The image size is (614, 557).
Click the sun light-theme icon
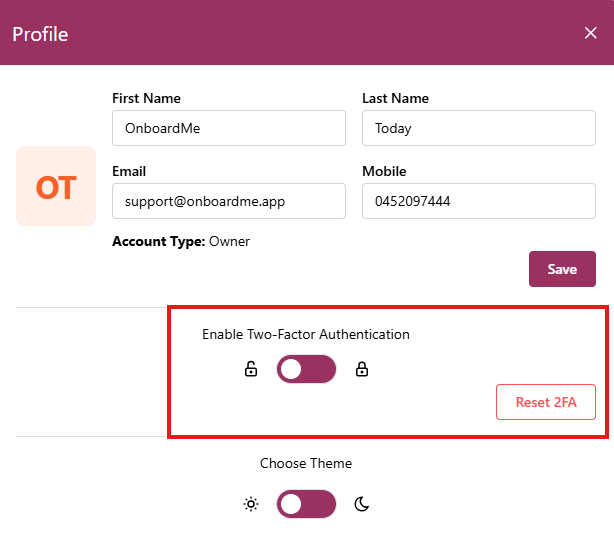tap(251, 504)
